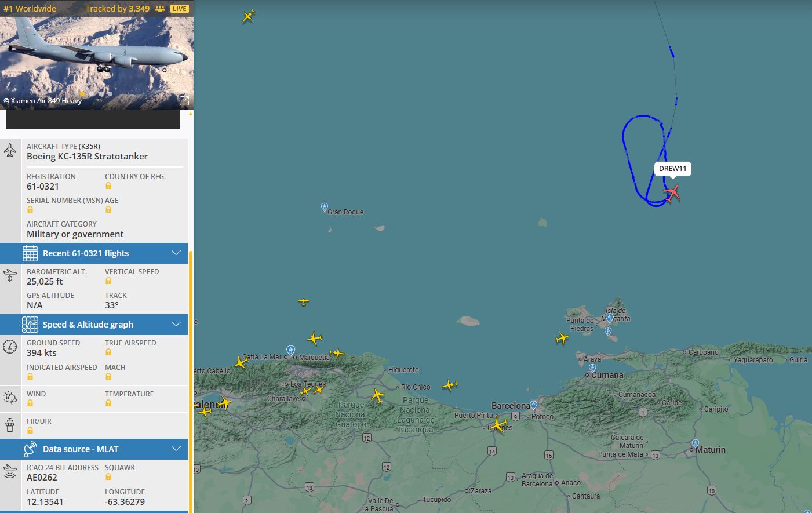
Task: Click the Isla de Margarita airport pin
Action: click(x=609, y=318)
